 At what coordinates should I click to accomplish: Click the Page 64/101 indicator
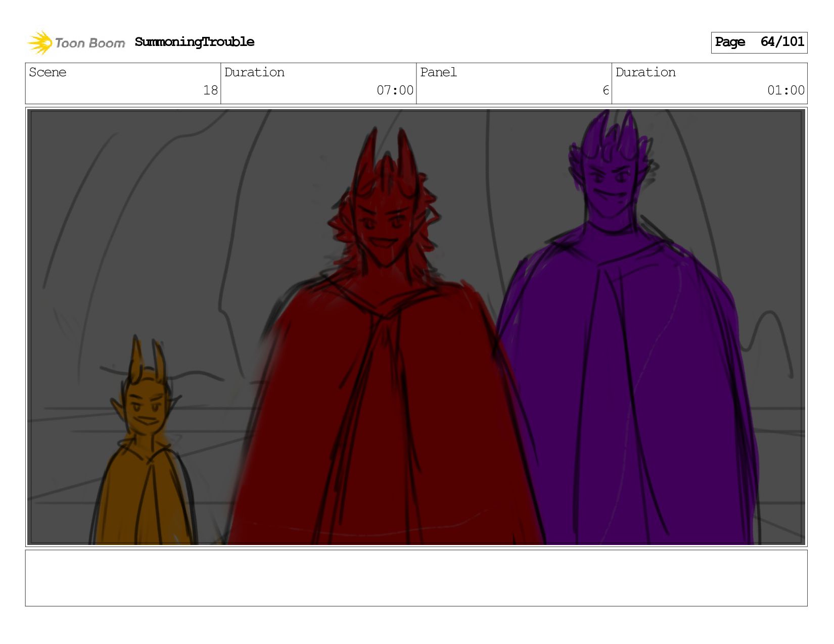[x=759, y=42]
